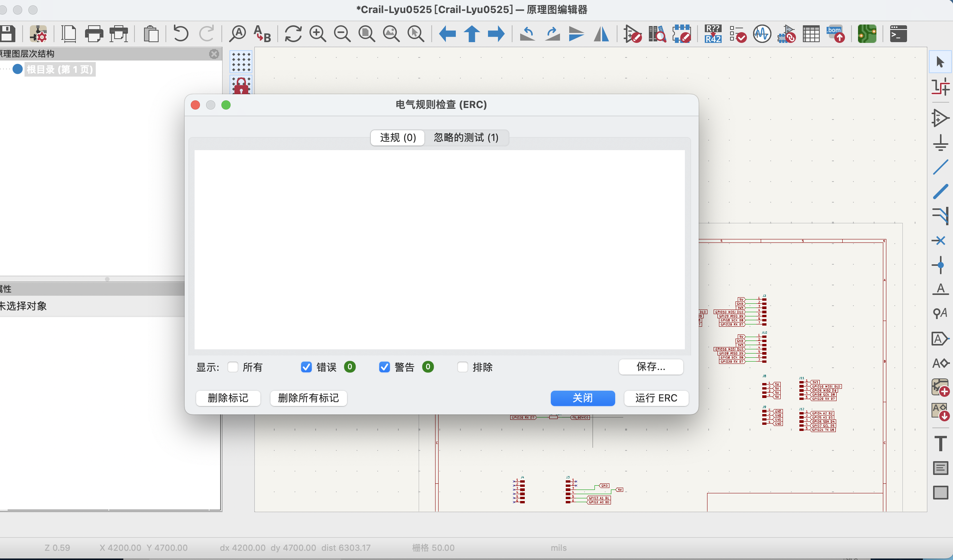Open the scripting console
Viewport: 953px width, 560px height.
(898, 34)
